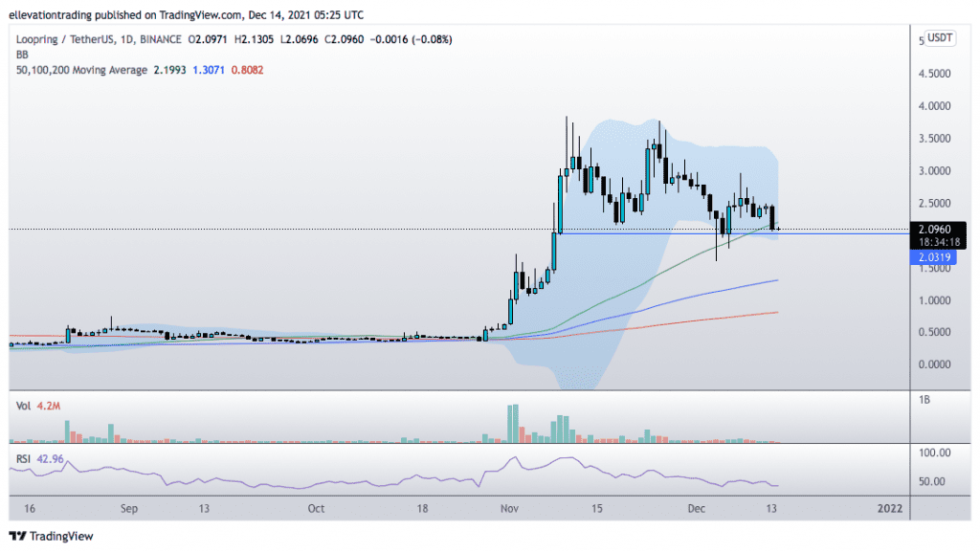Click the Oct label on the time axis

(x=316, y=507)
